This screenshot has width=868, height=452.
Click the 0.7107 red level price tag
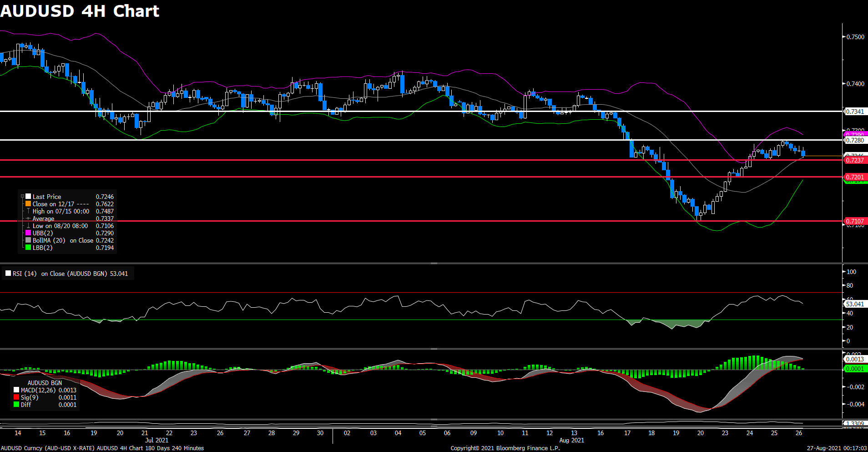855,221
